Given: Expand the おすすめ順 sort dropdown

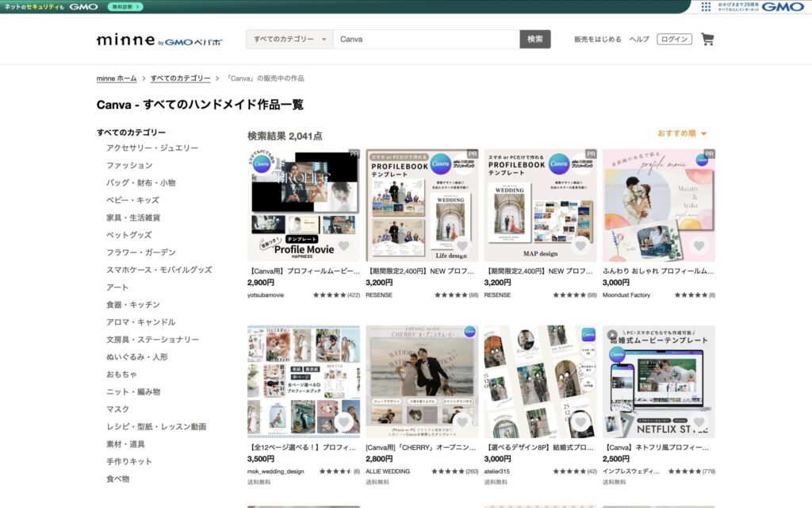Looking at the screenshot, I should [682, 133].
